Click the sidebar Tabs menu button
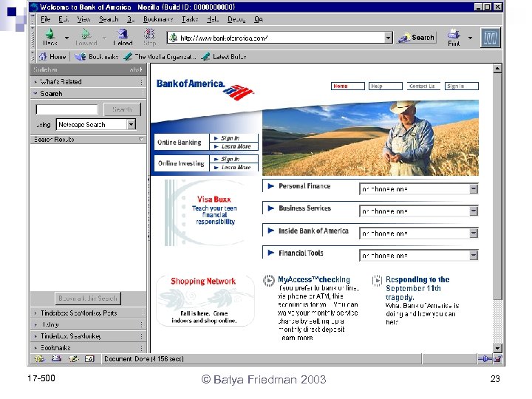 pos(136,69)
